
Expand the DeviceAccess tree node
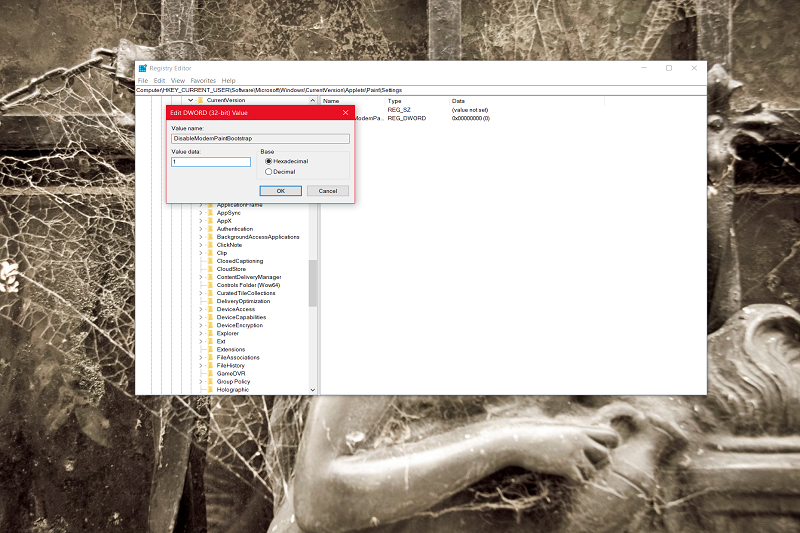click(x=201, y=309)
